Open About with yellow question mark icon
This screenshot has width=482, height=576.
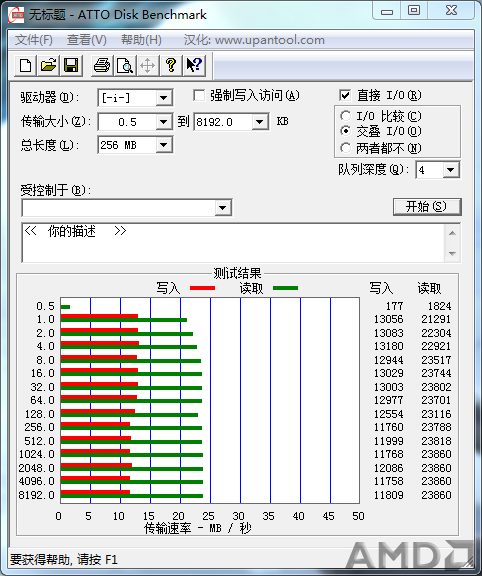point(170,65)
